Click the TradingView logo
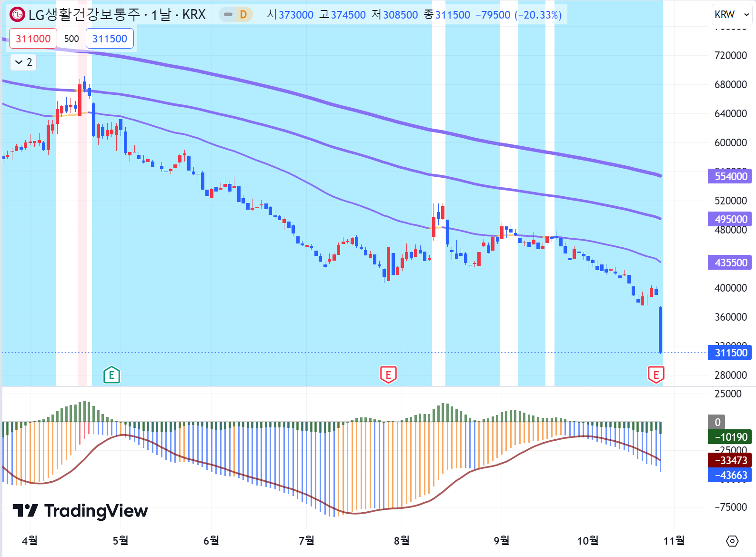756x557 pixels. pyautogui.click(x=80, y=511)
